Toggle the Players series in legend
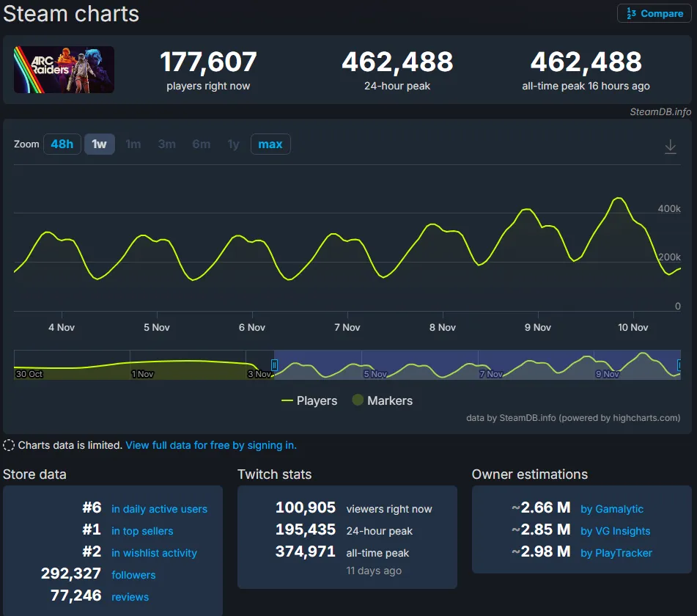Viewport: 697px width, 616px height. click(309, 401)
